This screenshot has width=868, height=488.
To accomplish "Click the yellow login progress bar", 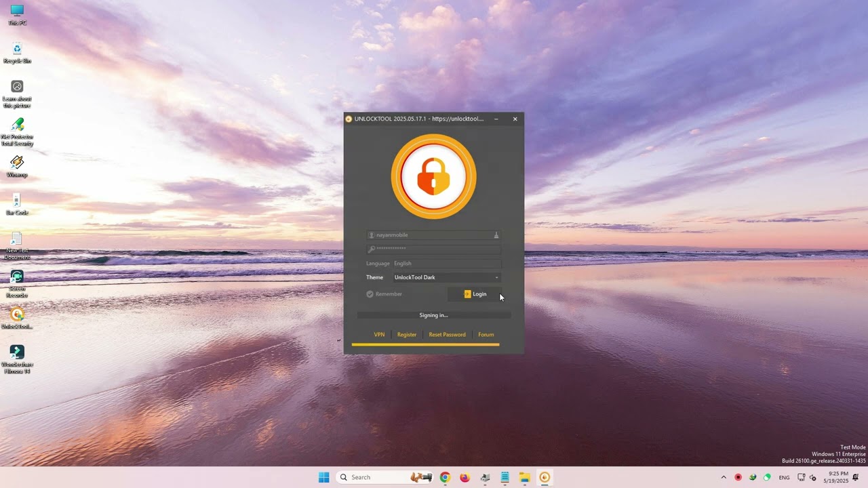I will tap(426, 345).
